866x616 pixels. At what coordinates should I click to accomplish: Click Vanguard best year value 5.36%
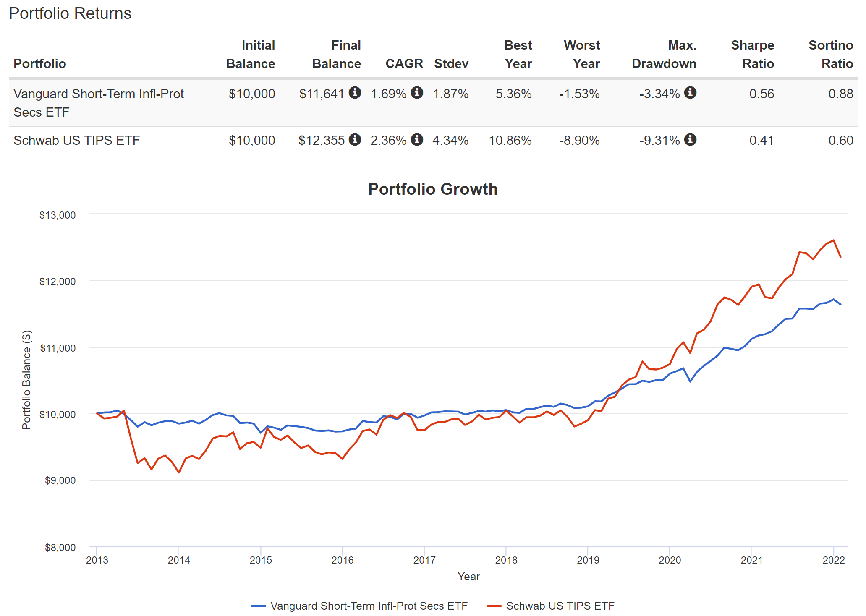point(513,94)
